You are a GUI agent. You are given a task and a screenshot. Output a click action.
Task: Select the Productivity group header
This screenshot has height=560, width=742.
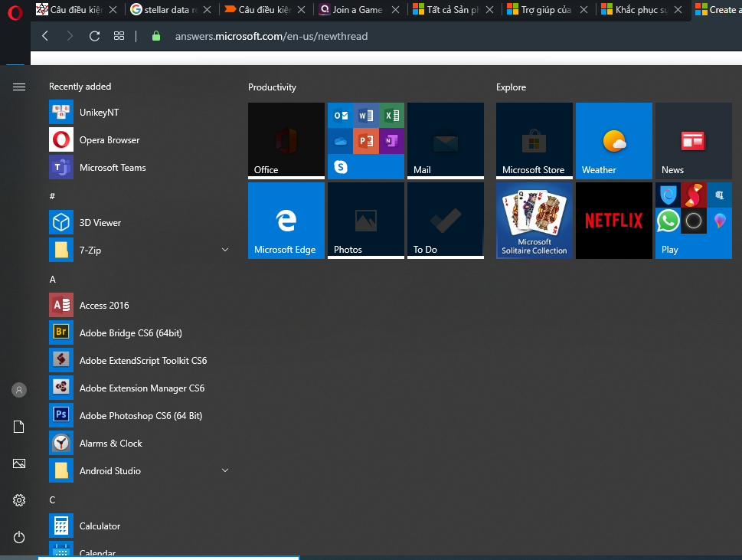(x=272, y=87)
